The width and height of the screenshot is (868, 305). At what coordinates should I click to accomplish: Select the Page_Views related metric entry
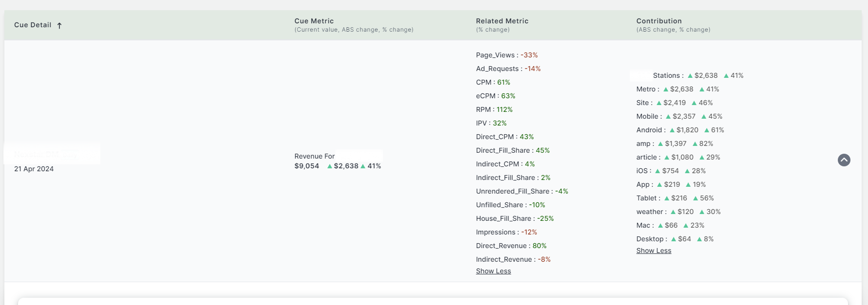click(507, 55)
